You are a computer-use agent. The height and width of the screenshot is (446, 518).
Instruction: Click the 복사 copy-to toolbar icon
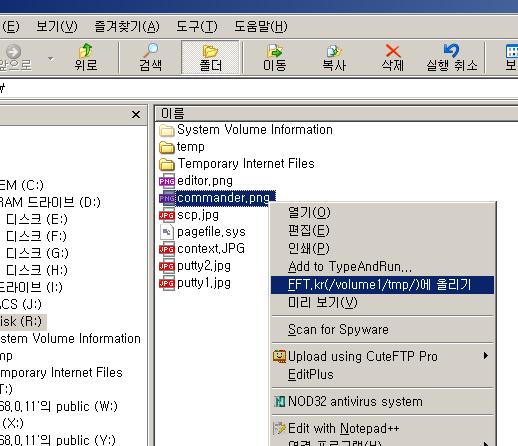334,57
